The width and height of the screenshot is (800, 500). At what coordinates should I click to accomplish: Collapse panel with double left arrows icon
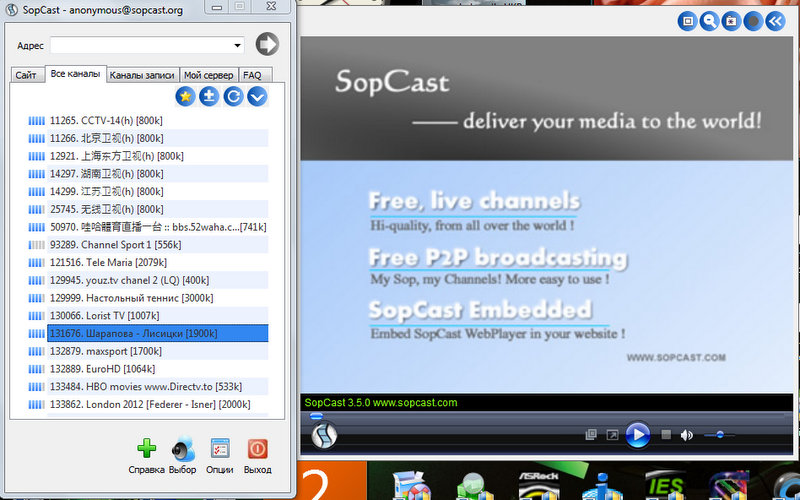[x=775, y=21]
